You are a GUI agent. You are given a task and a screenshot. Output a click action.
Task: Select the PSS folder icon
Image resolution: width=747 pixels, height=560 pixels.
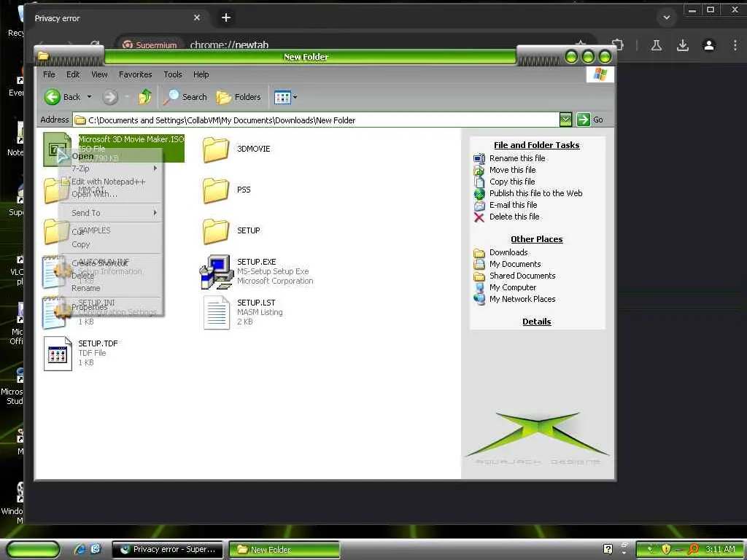pyautogui.click(x=215, y=190)
